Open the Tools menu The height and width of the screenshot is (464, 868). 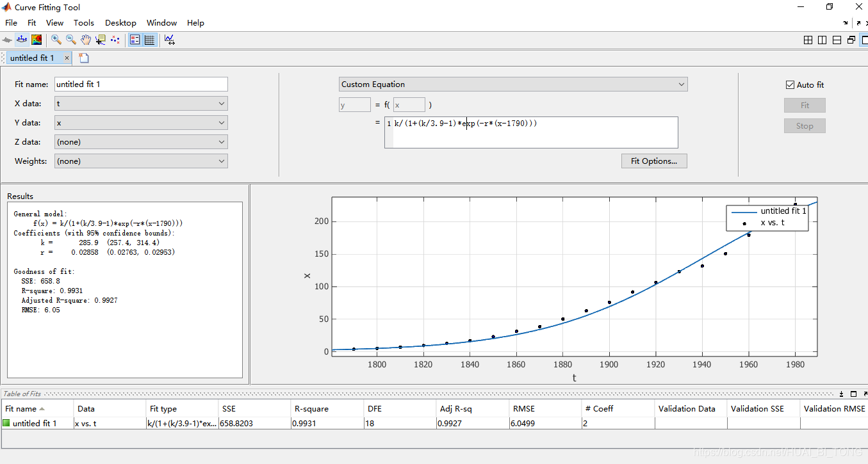84,22
